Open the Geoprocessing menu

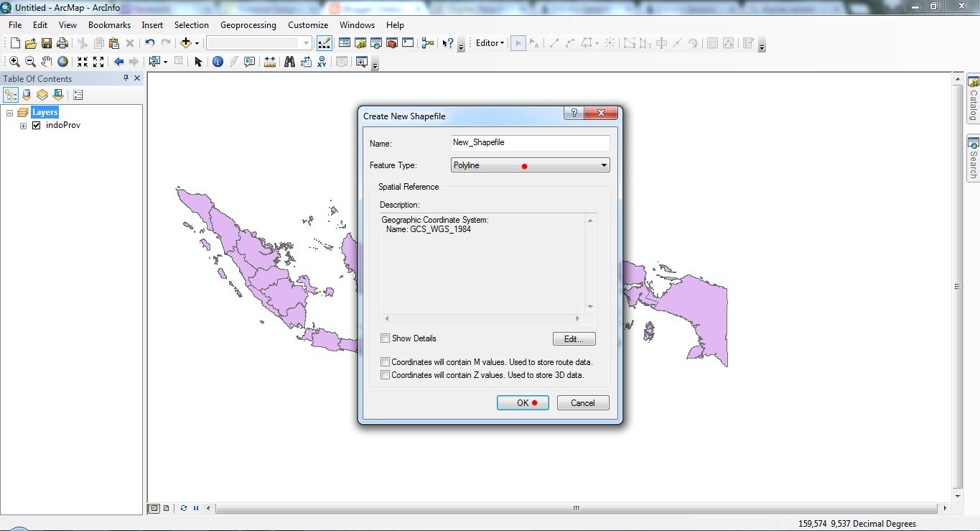coord(248,24)
